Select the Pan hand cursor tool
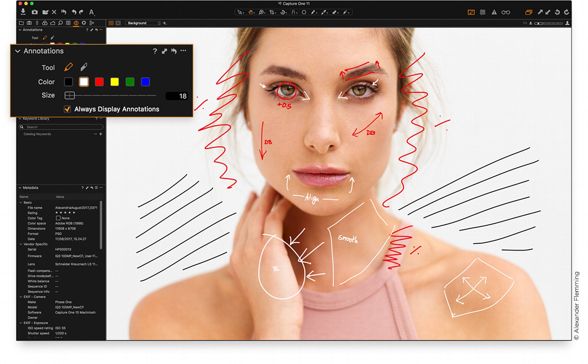 point(251,12)
